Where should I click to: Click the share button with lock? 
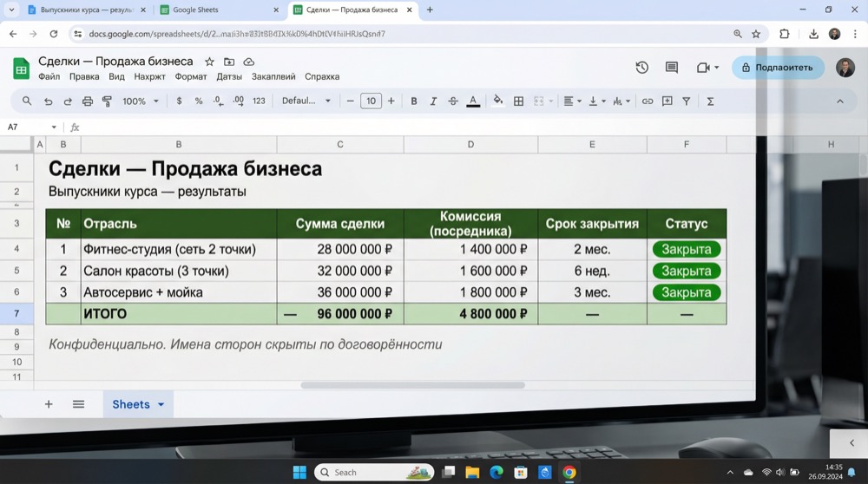click(778, 68)
